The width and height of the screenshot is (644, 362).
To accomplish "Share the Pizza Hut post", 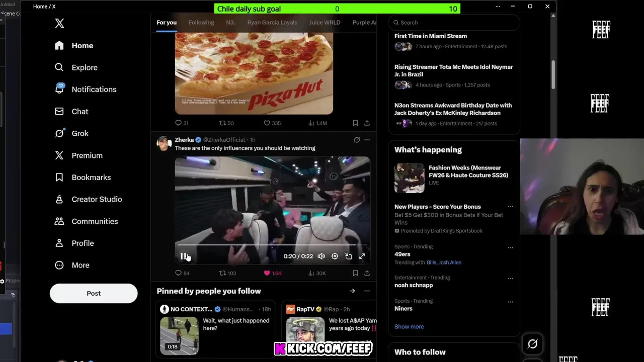I will click(367, 123).
